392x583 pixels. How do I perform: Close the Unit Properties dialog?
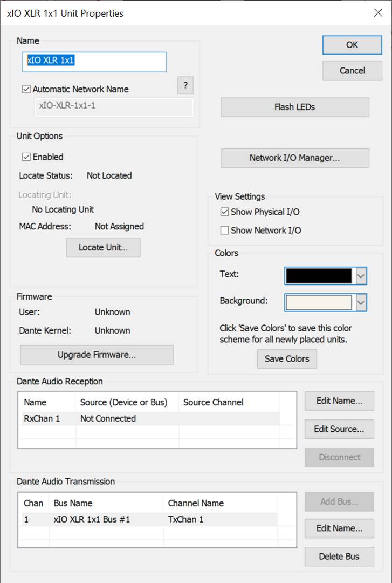(x=379, y=12)
